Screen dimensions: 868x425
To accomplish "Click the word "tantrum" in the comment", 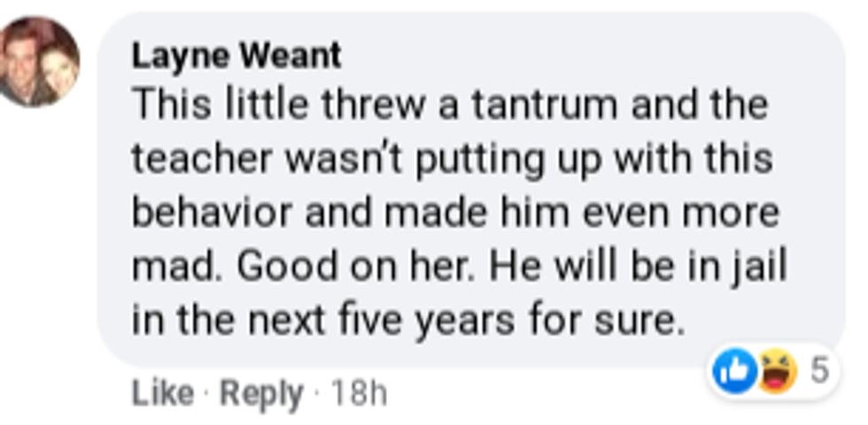I will 544,107.
